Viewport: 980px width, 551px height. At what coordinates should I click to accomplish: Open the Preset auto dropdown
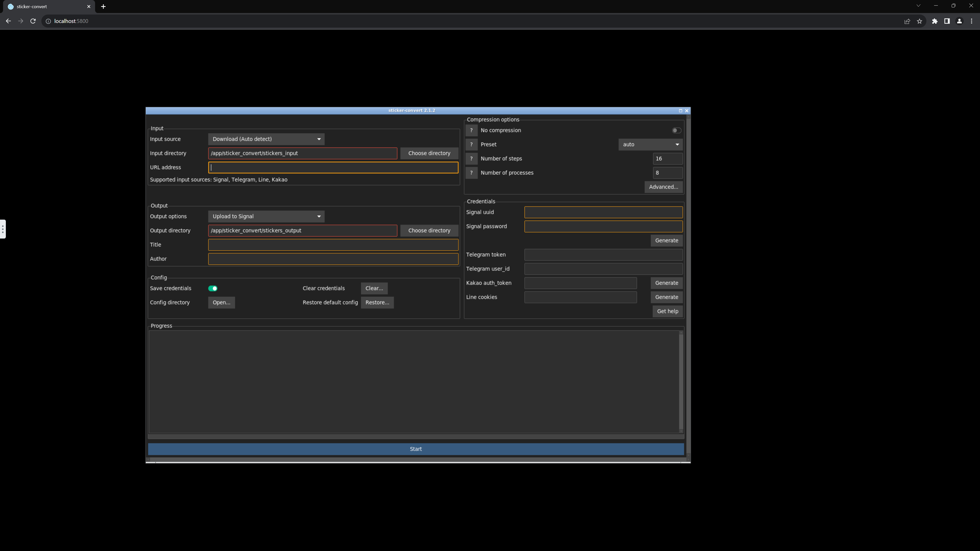[650, 144]
